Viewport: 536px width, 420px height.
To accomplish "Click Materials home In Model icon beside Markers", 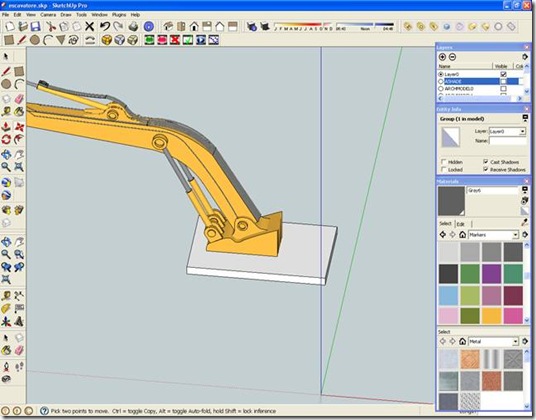I will (463, 235).
